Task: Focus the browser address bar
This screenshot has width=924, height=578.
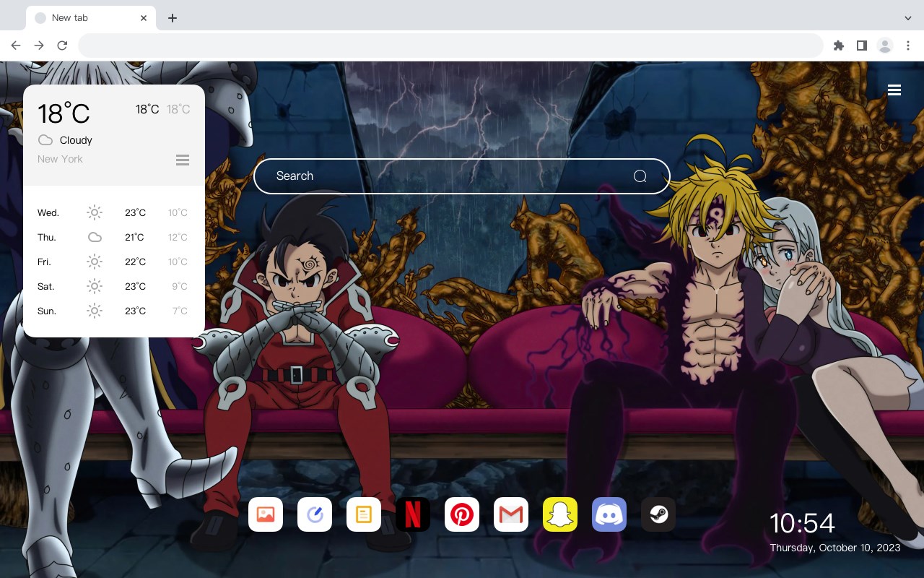Action: tap(450, 46)
